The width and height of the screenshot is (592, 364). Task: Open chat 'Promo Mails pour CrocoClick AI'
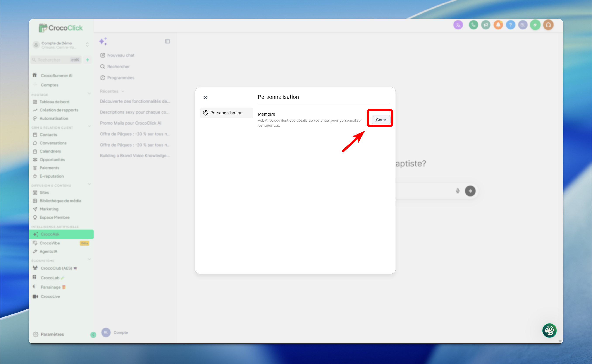131,123
